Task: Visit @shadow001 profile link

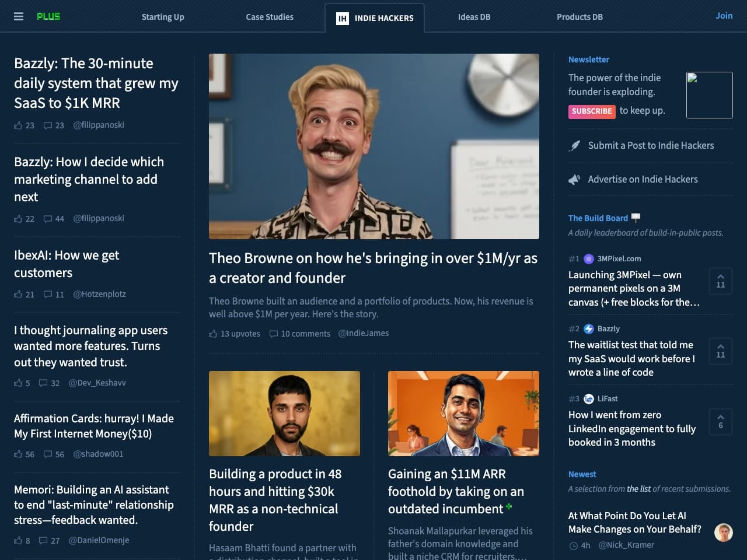Action: coord(98,454)
